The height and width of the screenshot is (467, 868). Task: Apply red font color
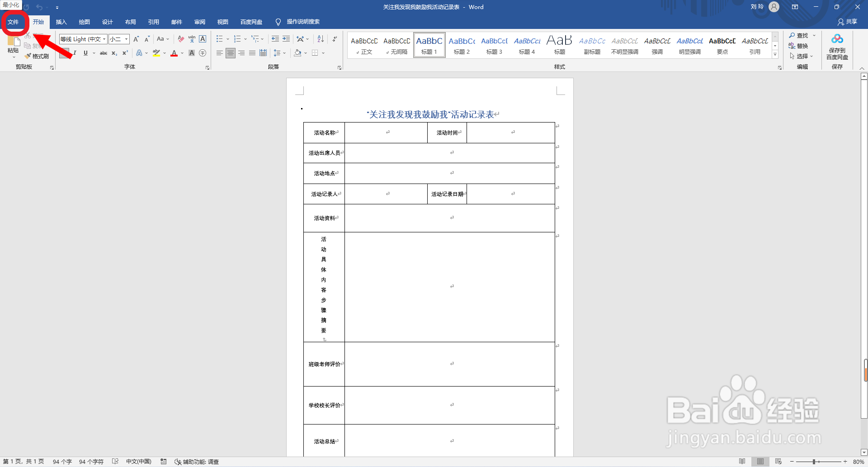pyautogui.click(x=174, y=53)
